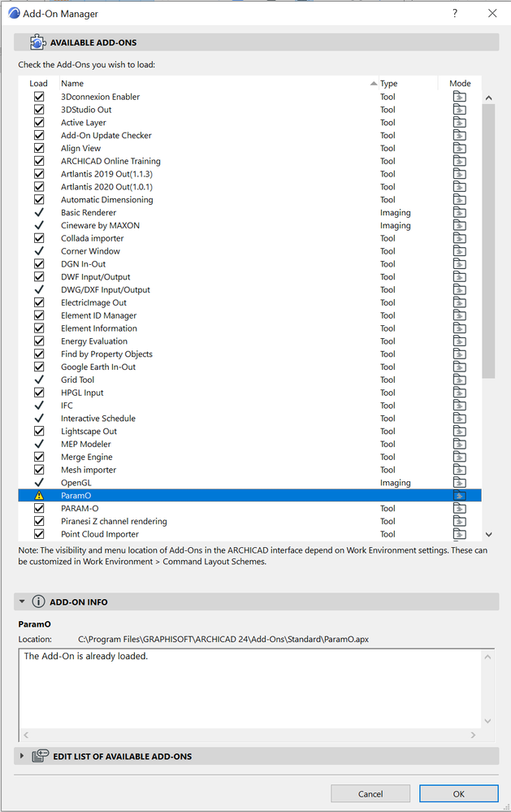The height and width of the screenshot is (812, 511).
Task: Collapse the Add-On Info section
Action: pos(22,601)
